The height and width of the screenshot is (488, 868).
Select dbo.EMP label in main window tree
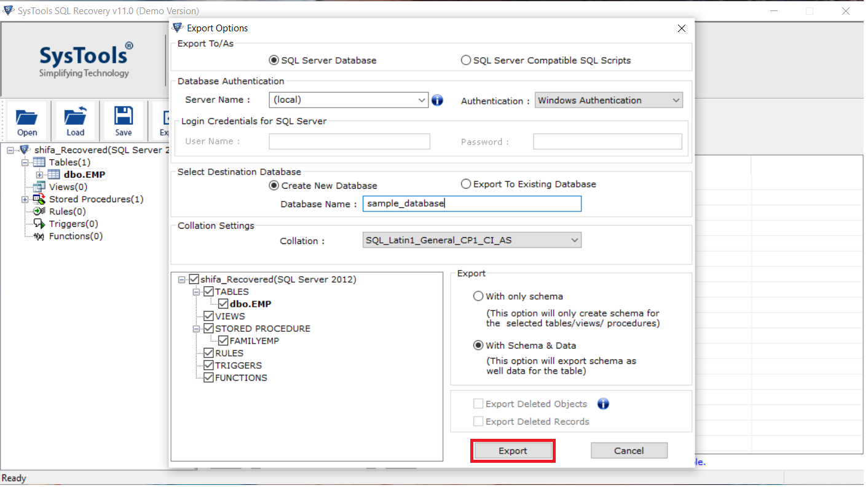(x=85, y=175)
